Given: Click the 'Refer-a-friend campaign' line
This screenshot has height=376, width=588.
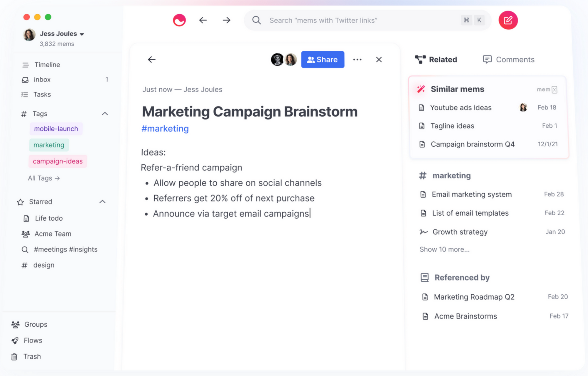Looking at the screenshot, I should pos(191,167).
